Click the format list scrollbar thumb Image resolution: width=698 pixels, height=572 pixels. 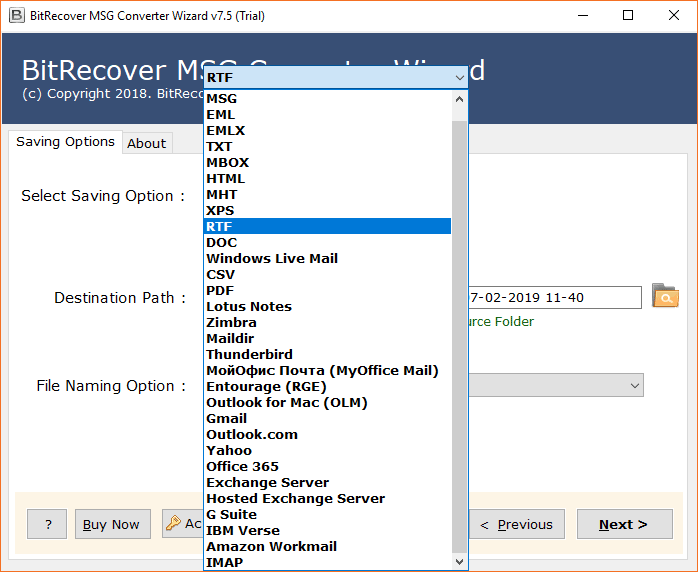coord(459,337)
